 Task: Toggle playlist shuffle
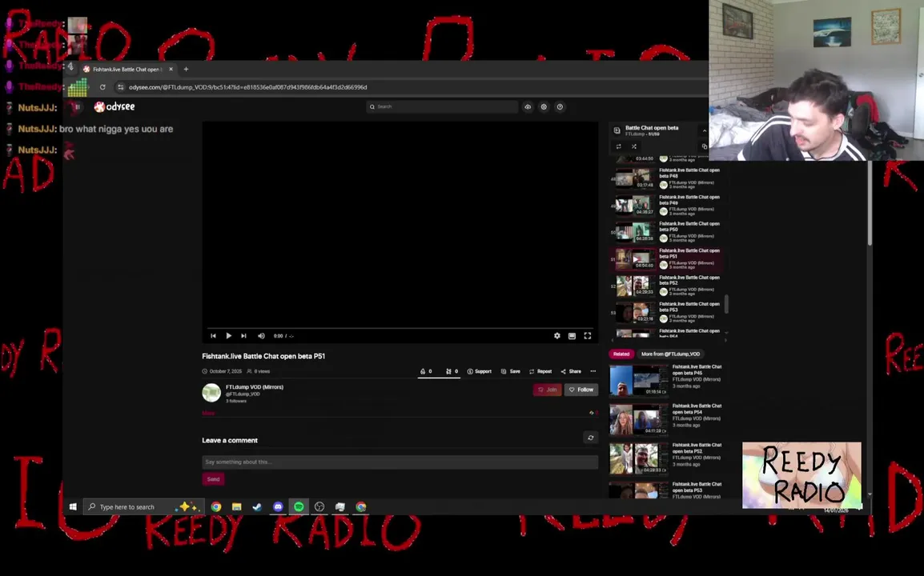point(634,146)
